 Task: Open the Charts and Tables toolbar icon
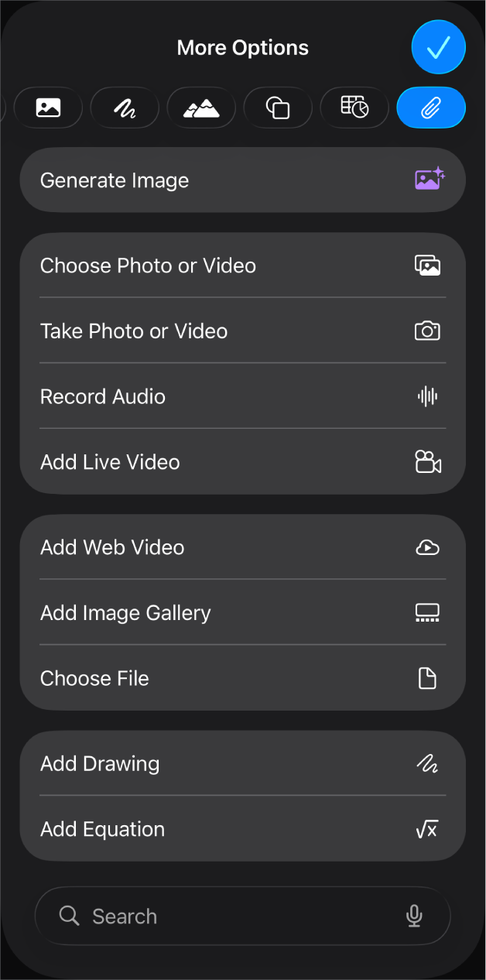pos(354,108)
